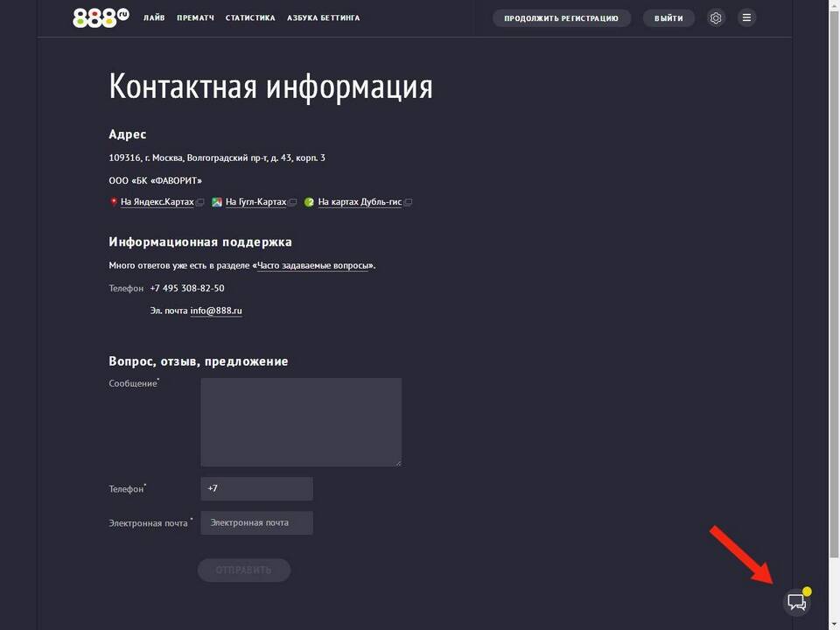Click the ОТПРАВИТЬ submit button
The height and width of the screenshot is (630, 840).
(x=244, y=570)
